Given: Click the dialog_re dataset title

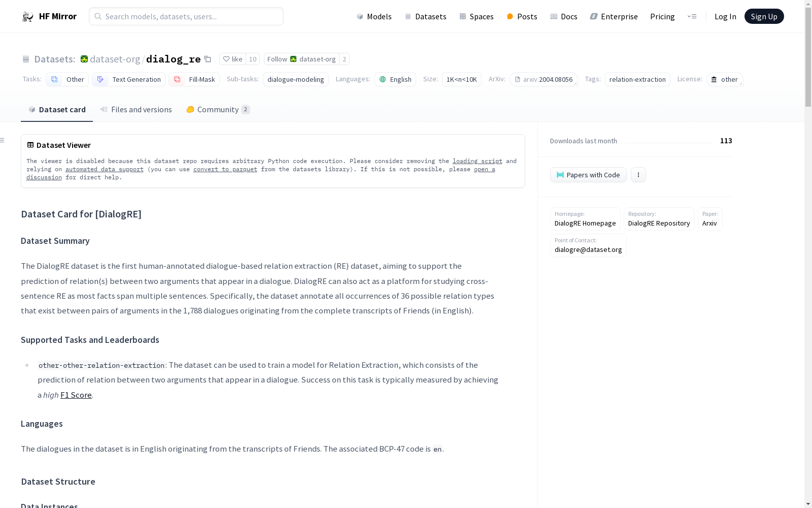Looking at the screenshot, I should 173,59.
